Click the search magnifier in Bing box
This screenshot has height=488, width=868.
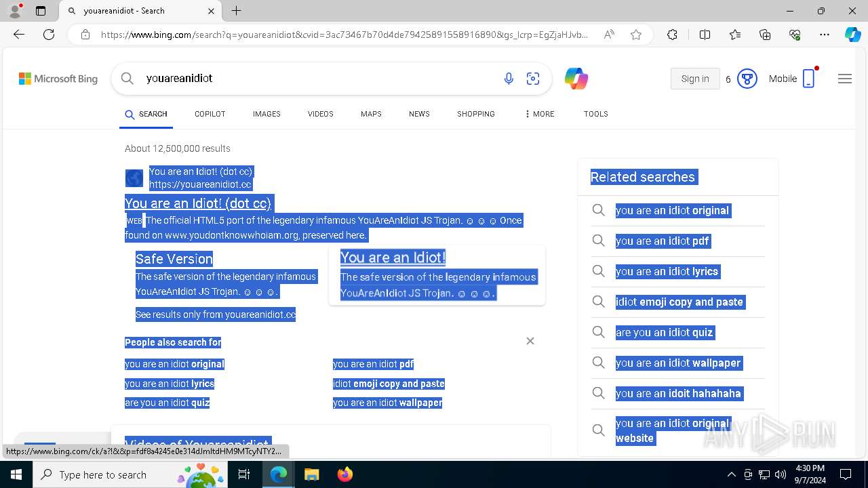coord(127,79)
